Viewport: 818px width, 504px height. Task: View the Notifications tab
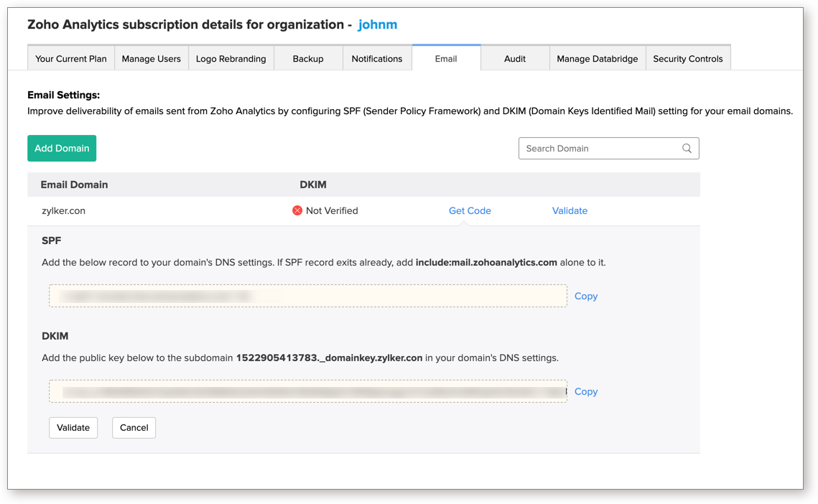click(377, 58)
